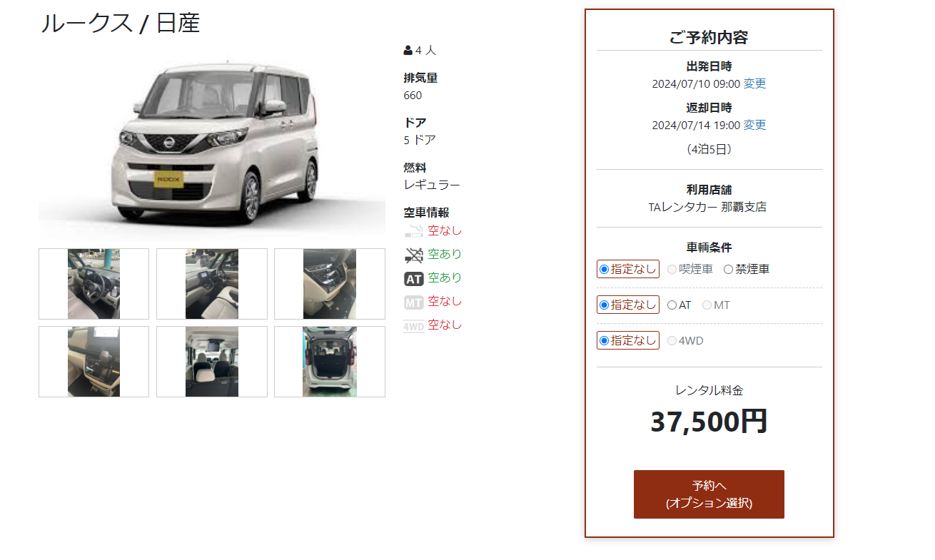This screenshot has width=935, height=560.
Task: Open the rear seats interior thumbnail
Action: pos(212,362)
